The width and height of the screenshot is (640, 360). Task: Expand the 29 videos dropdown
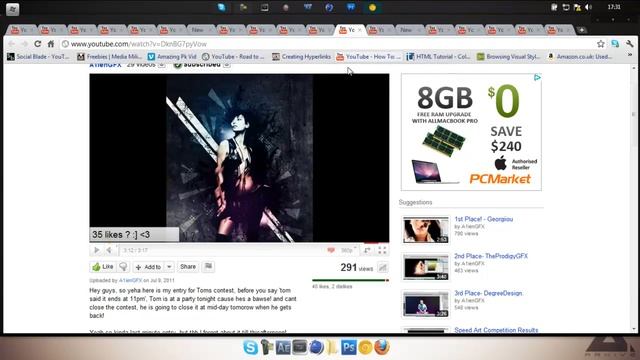click(162, 65)
